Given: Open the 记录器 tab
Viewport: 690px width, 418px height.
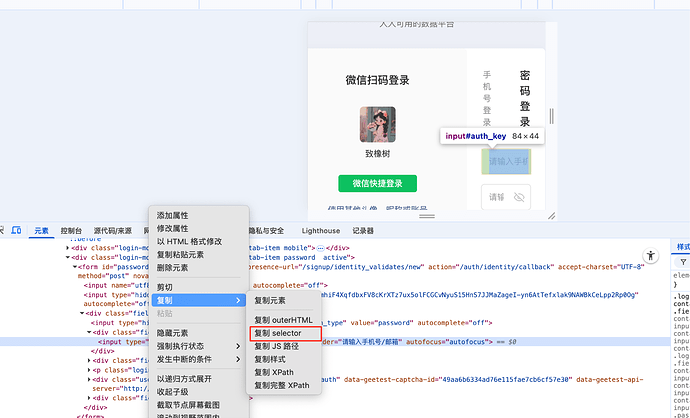Looking at the screenshot, I should click(x=363, y=231).
